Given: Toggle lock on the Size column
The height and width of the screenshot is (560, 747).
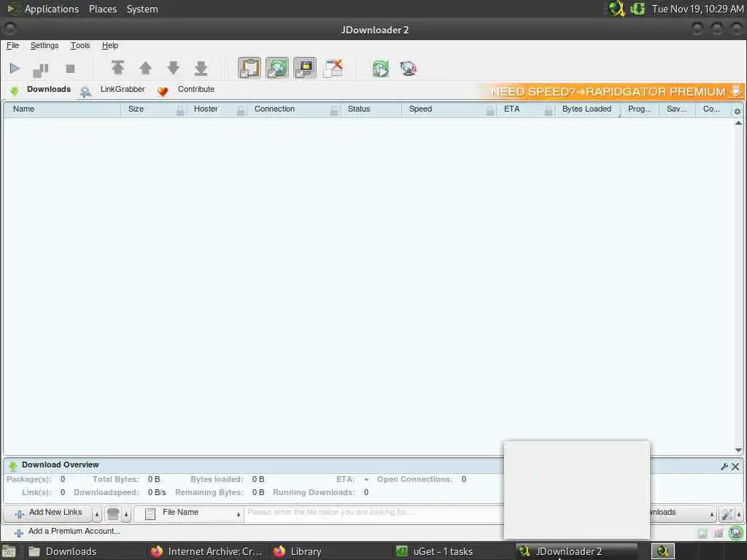Looking at the screenshot, I should [x=180, y=111].
